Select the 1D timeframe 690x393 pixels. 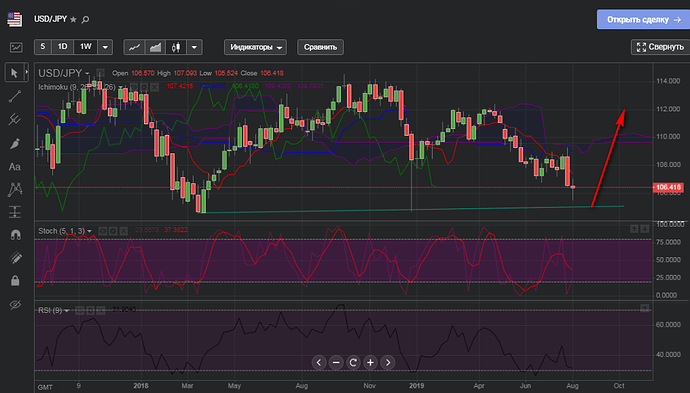62,47
